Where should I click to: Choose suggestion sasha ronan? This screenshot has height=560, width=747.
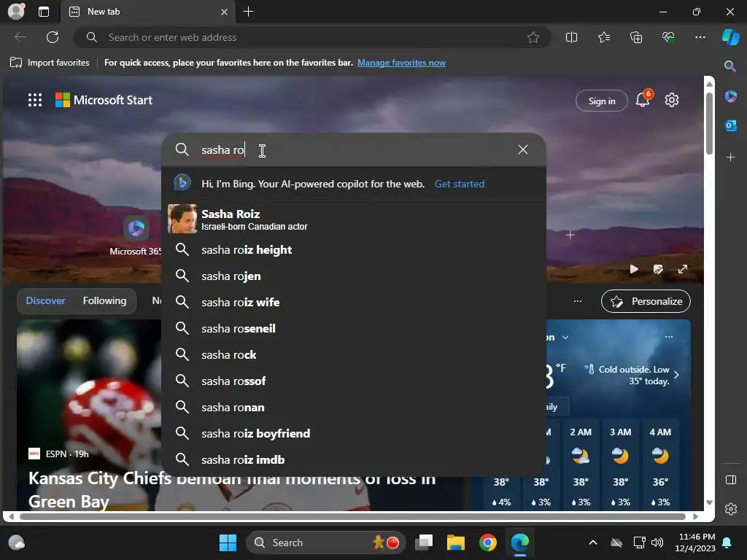coord(354,407)
